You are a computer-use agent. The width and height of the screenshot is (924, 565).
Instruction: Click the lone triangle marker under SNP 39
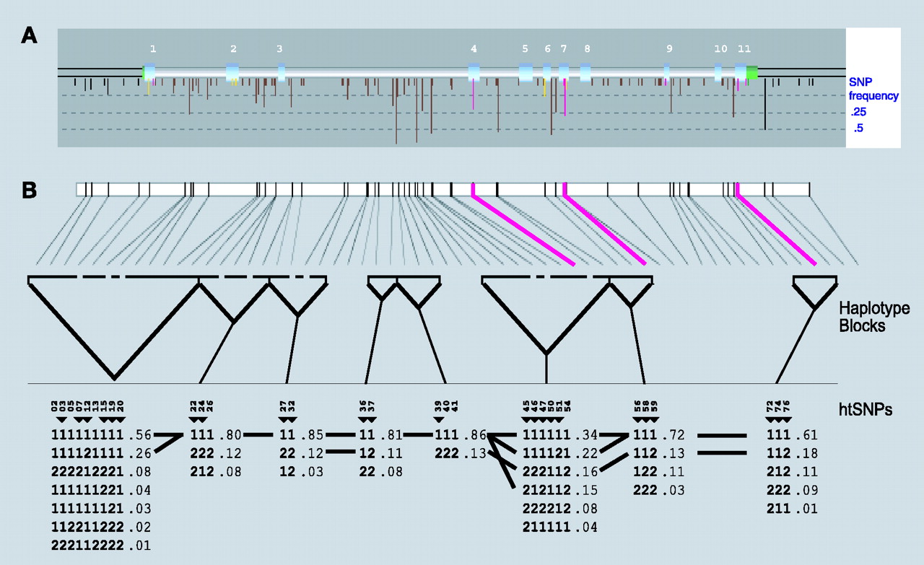pos(438,420)
